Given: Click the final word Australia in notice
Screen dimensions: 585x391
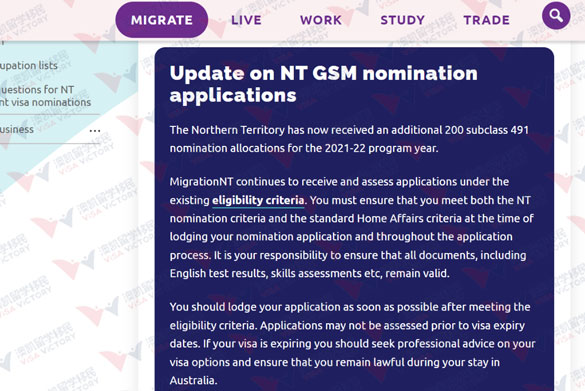Looking at the screenshot, I should (x=193, y=381).
